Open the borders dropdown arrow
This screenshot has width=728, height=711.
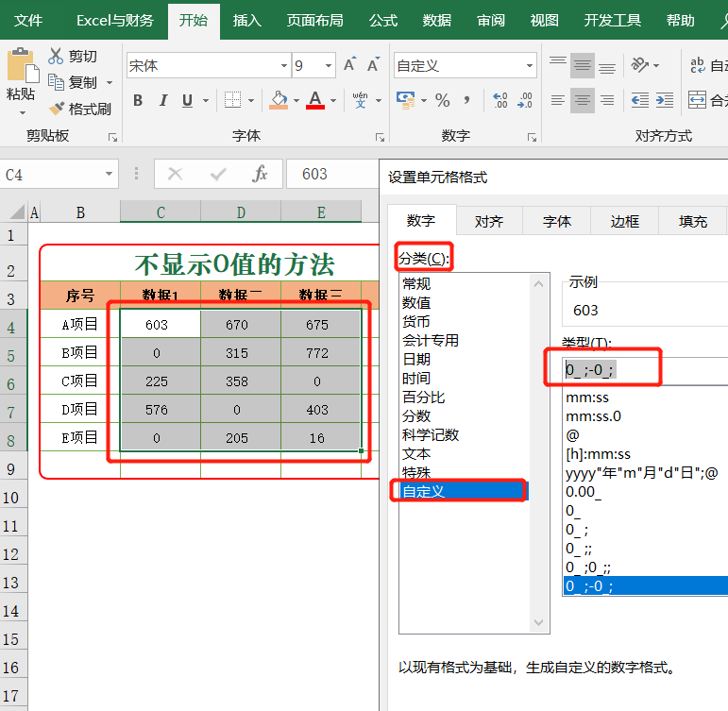(x=251, y=100)
